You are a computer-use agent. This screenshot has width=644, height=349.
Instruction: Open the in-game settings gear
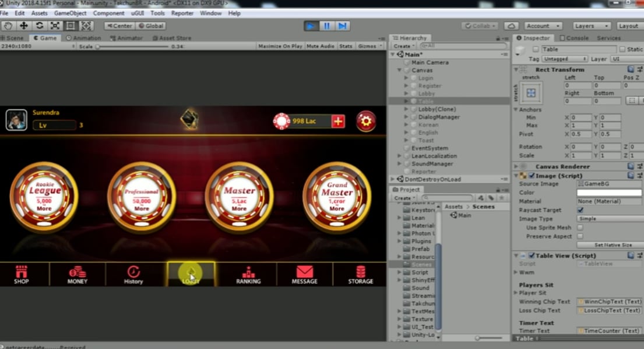tap(365, 121)
